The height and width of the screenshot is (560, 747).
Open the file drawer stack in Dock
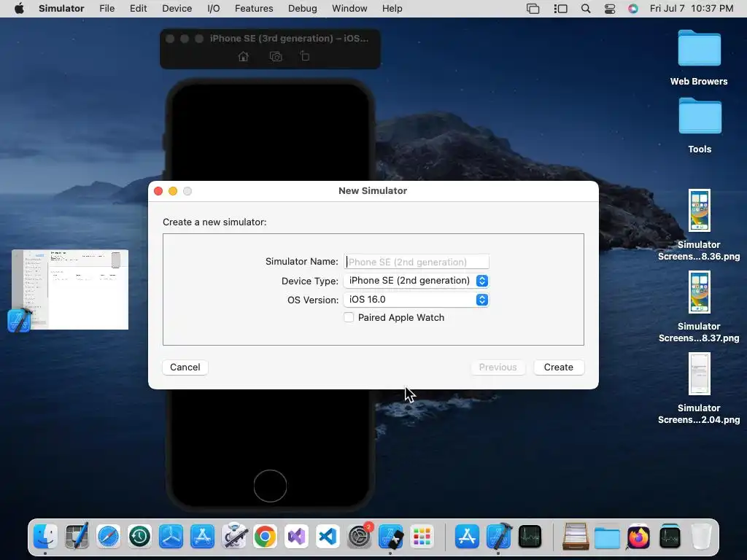click(x=576, y=537)
